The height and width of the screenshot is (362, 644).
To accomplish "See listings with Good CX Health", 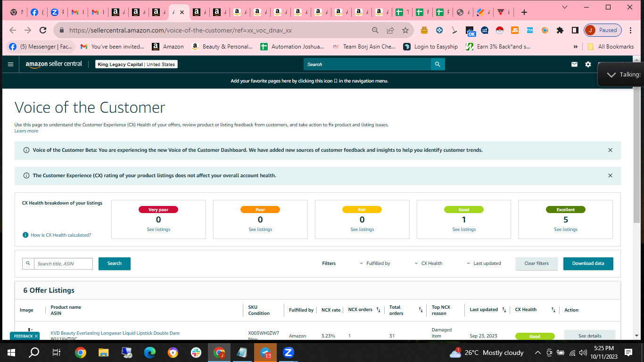I will (x=464, y=230).
